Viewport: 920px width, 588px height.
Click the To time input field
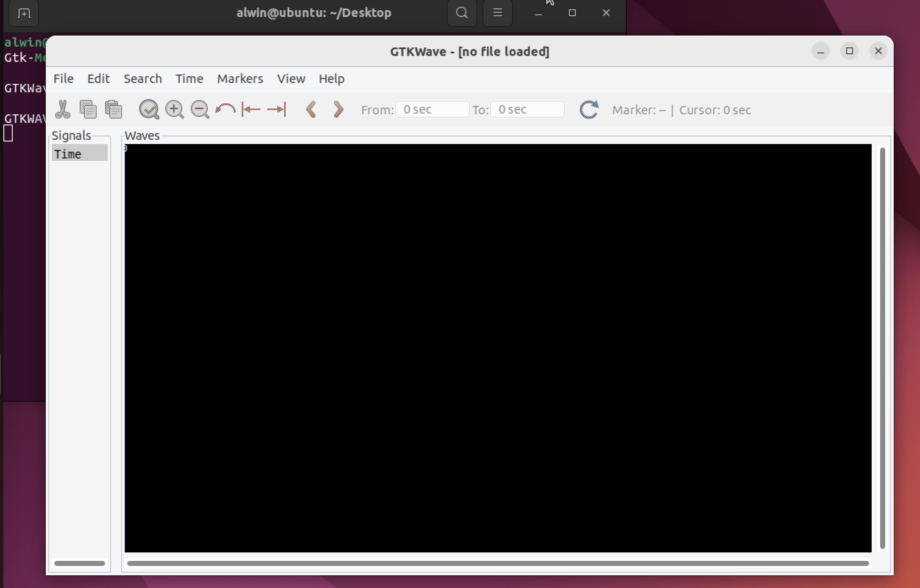(x=527, y=110)
